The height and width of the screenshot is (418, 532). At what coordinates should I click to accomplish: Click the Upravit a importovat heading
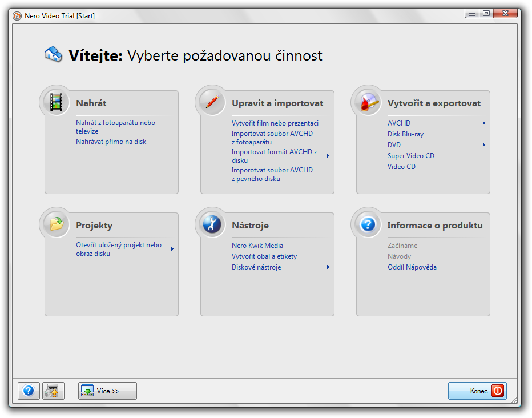pos(277,103)
